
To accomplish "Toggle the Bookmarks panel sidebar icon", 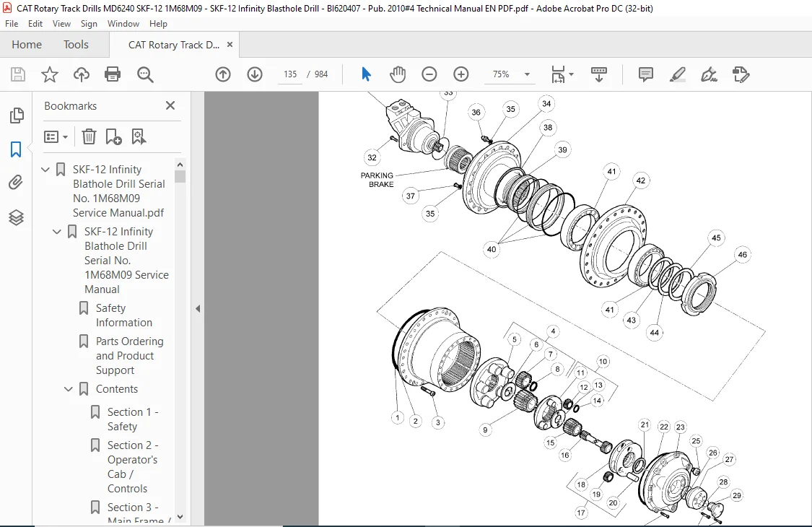I will click(x=16, y=149).
